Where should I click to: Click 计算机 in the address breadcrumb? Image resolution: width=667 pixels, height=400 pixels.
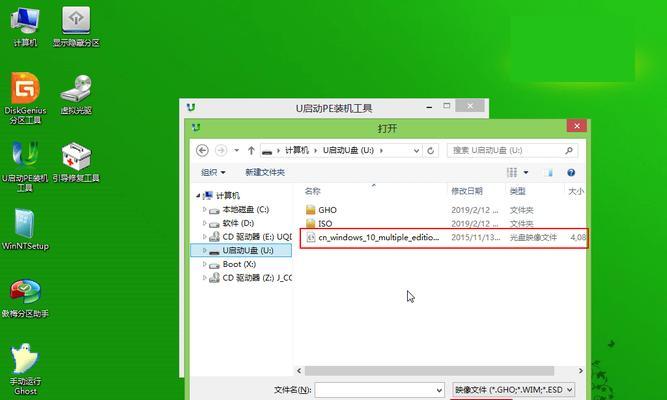(296, 150)
